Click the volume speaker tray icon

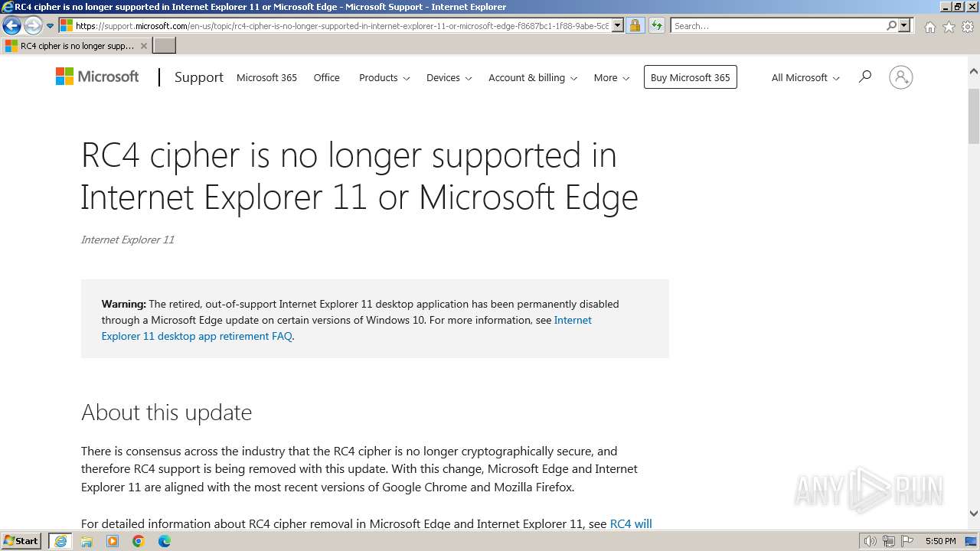tap(871, 541)
